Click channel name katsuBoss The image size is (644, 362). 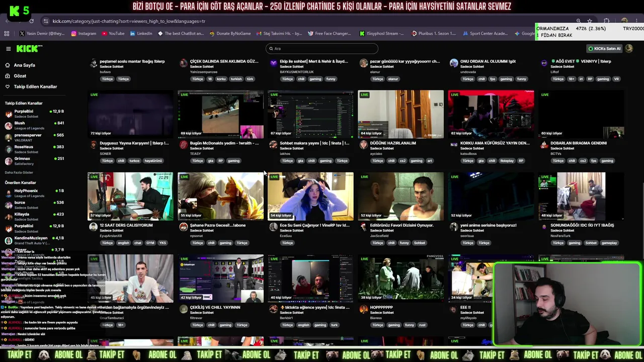click(x=468, y=154)
